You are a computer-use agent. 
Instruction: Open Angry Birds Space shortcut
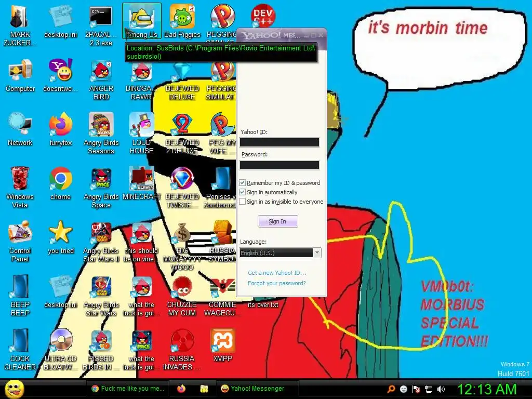(101, 187)
